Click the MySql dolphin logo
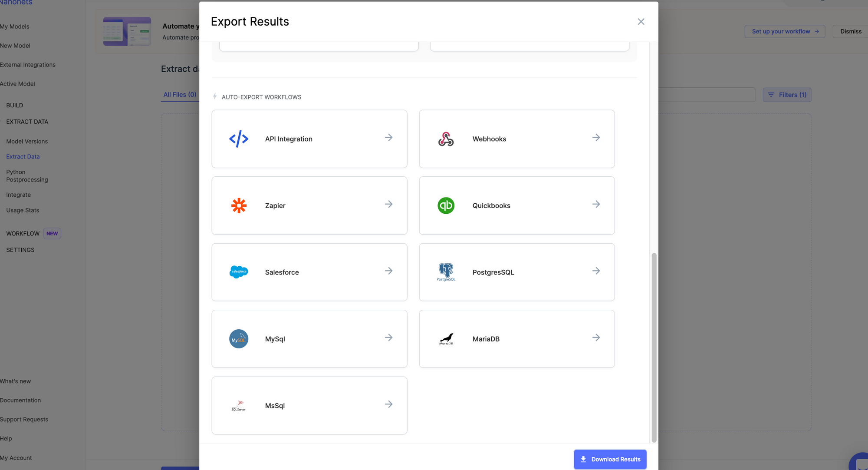Image resolution: width=868 pixels, height=470 pixels. 239,339
